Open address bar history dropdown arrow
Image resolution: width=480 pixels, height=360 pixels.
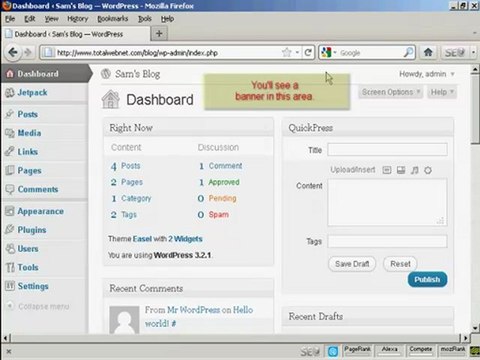pos(297,53)
